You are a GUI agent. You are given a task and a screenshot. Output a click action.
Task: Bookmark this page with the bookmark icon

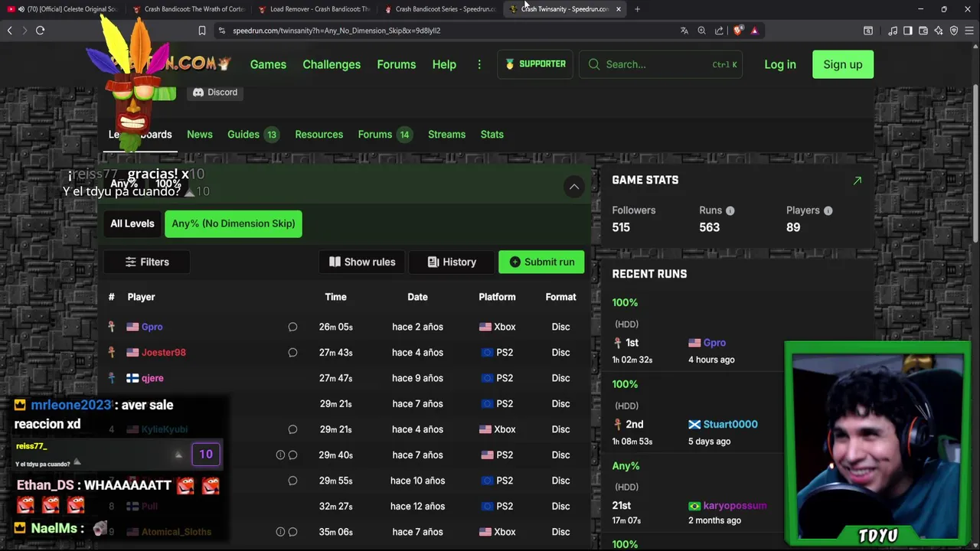202,31
